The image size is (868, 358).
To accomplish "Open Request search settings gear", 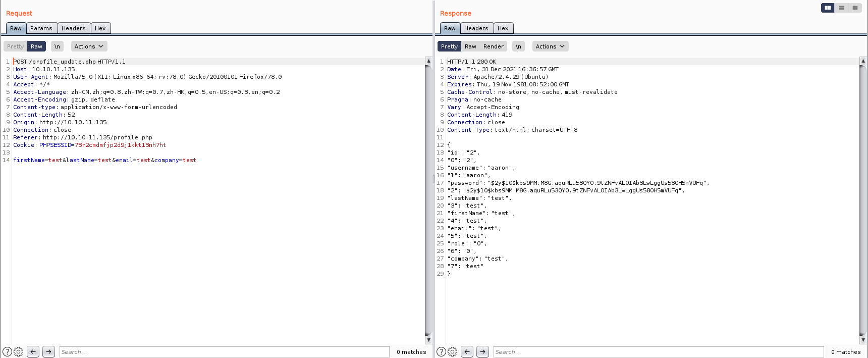I will 19,352.
